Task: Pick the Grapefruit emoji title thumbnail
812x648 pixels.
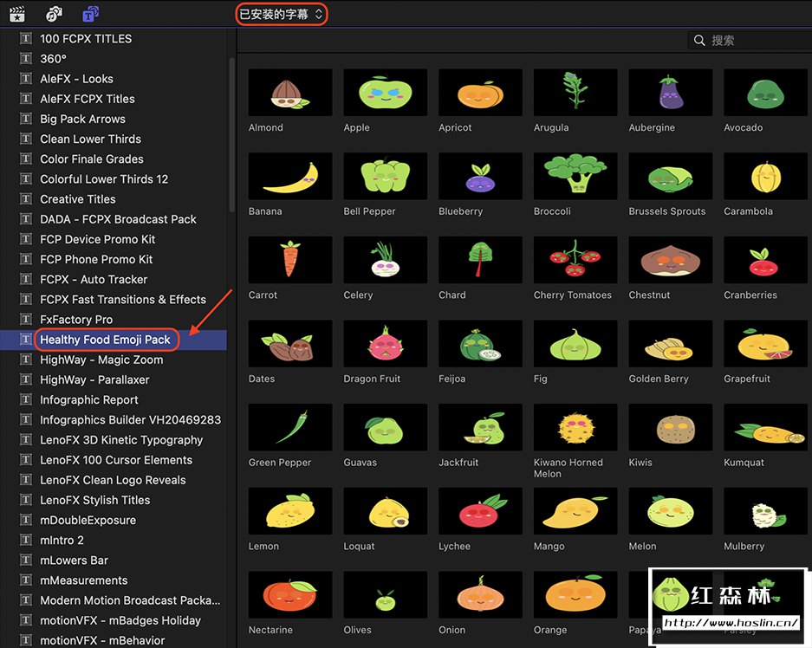Action: coord(765,344)
